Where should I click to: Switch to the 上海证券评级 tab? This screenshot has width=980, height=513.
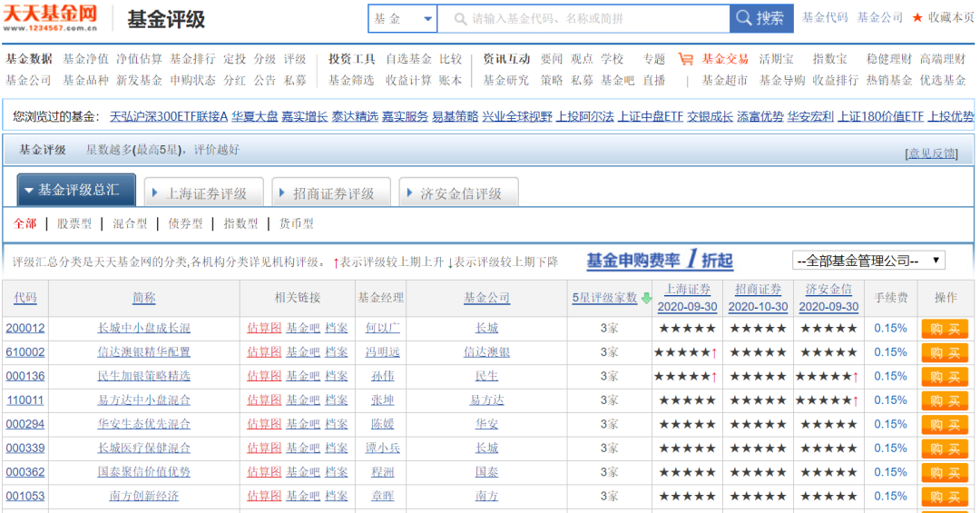click(x=204, y=193)
